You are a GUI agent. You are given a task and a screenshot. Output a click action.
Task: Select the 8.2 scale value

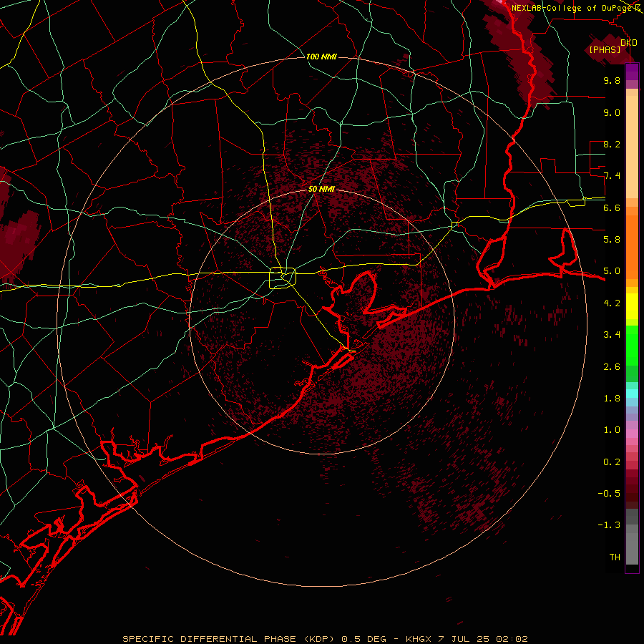(x=612, y=144)
